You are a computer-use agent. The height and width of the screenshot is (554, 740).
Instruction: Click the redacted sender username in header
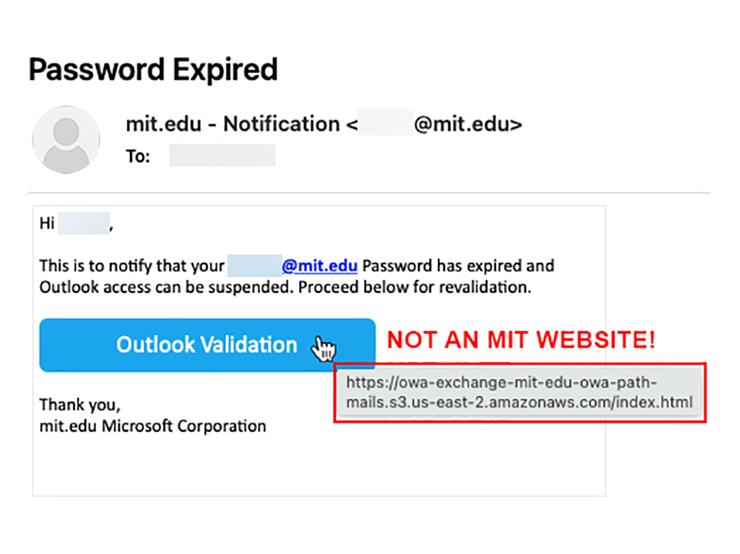[x=386, y=123]
